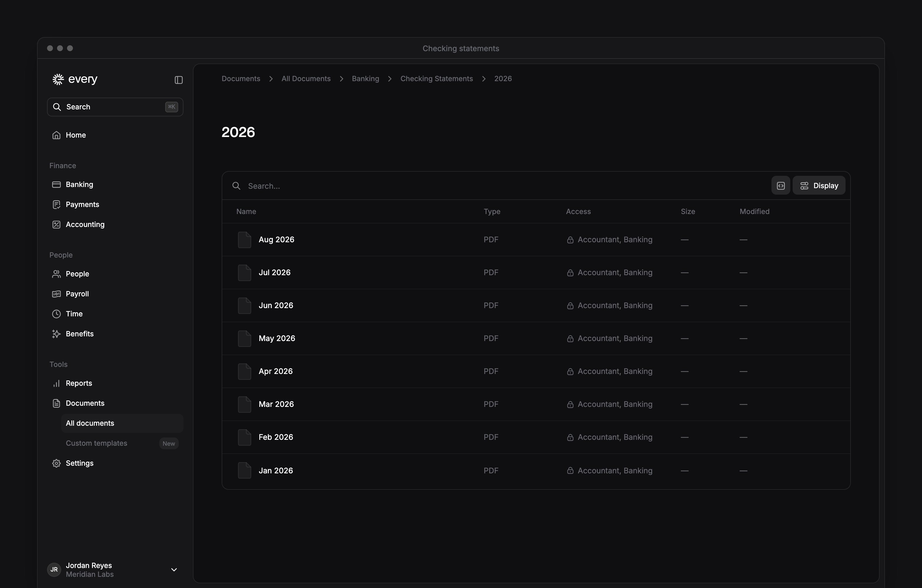This screenshot has height=588, width=922.
Task: Open Display options
Action: (x=819, y=186)
